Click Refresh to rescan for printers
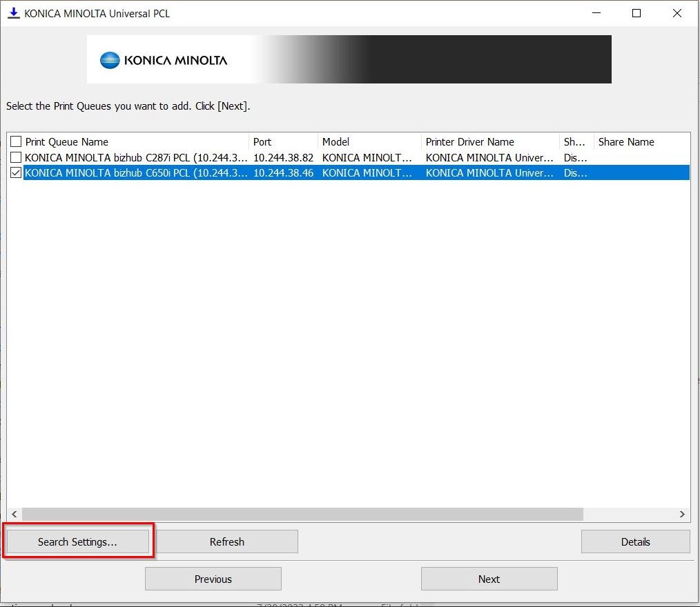Viewport: 700px width, 607px height. click(x=227, y=541)
